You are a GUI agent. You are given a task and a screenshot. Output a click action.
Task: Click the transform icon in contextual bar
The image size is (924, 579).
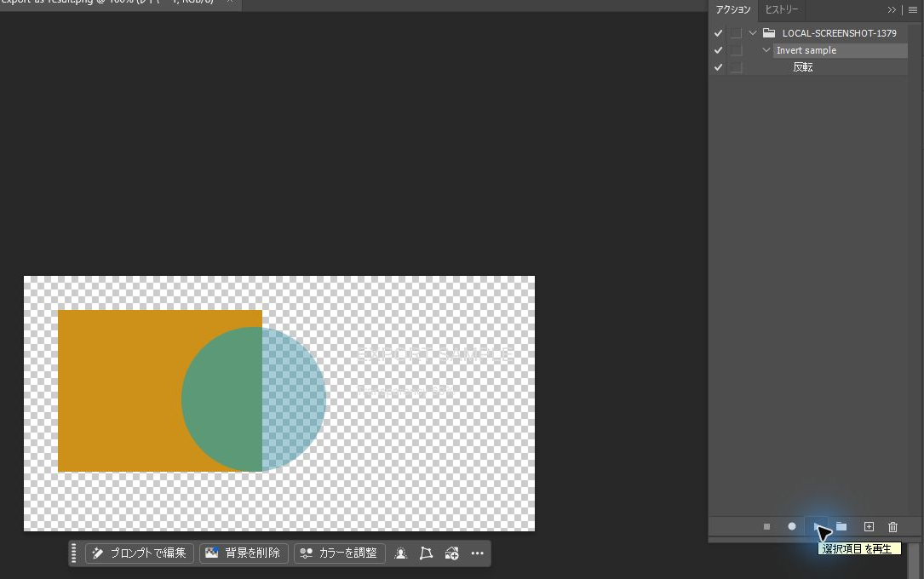tap(426, 553)
